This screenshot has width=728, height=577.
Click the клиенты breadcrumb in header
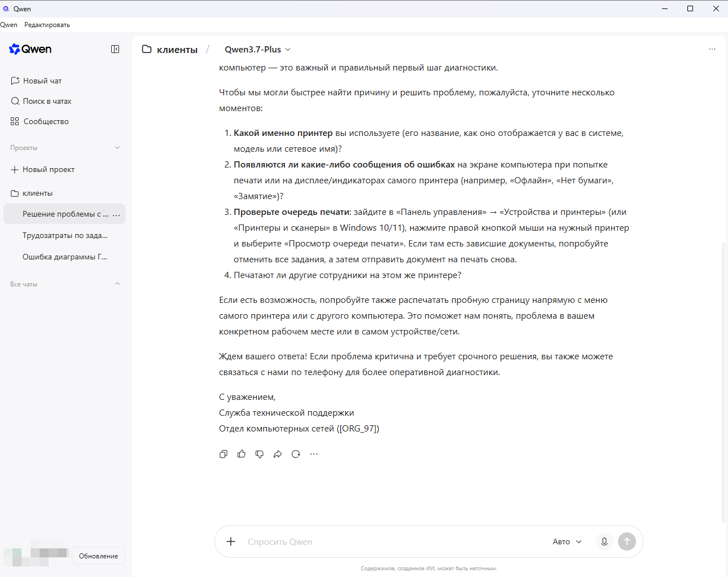click(x=177, y=50)
